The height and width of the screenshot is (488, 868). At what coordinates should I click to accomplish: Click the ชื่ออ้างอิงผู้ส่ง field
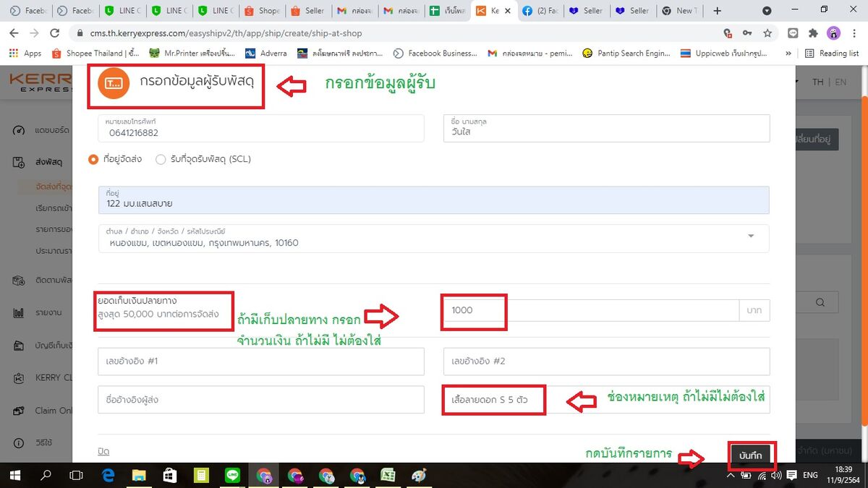point(261,400)
